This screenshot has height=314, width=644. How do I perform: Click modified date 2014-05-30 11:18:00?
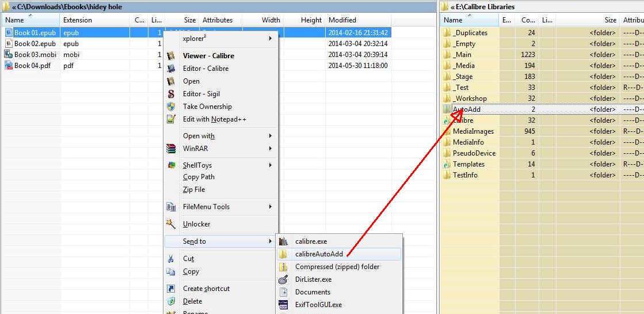358,65
